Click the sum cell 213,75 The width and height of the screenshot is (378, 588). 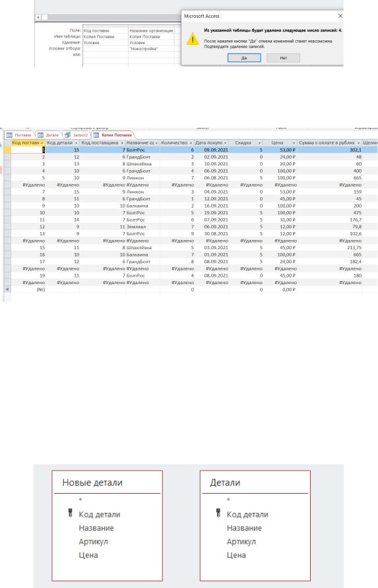pos(331,247)
